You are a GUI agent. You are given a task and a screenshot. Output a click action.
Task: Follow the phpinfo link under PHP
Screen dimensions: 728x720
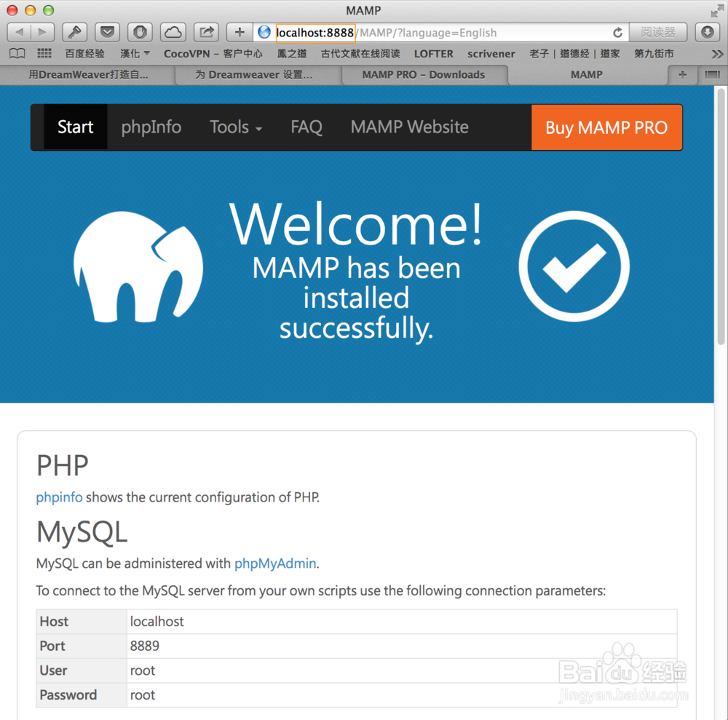coord(60,497)
